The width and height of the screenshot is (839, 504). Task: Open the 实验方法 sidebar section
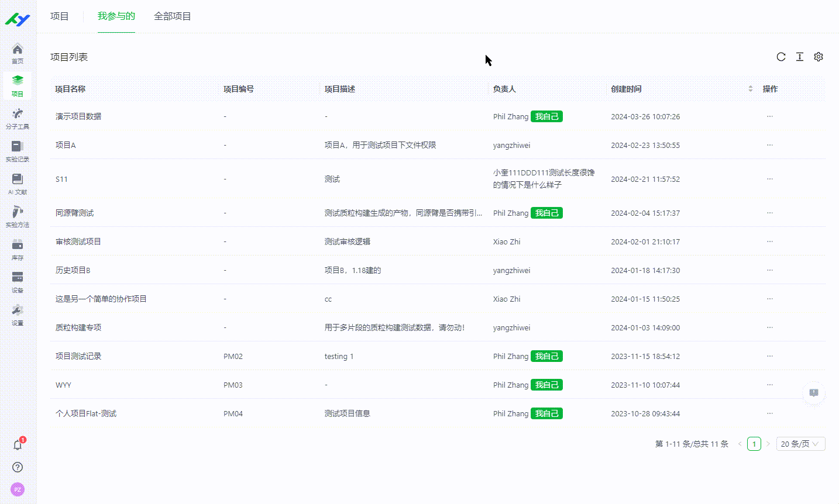(17, 215)
